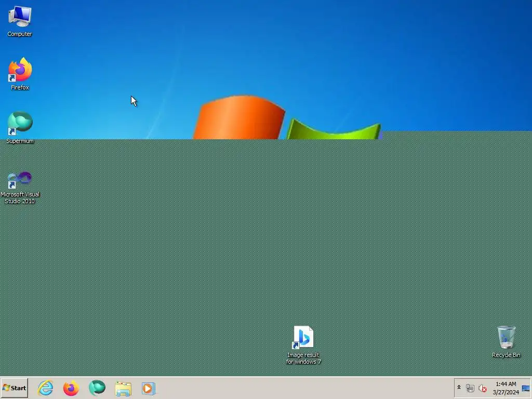Open the clock showing 1:44 AM
532x399 pixels.
click(506, 384)
